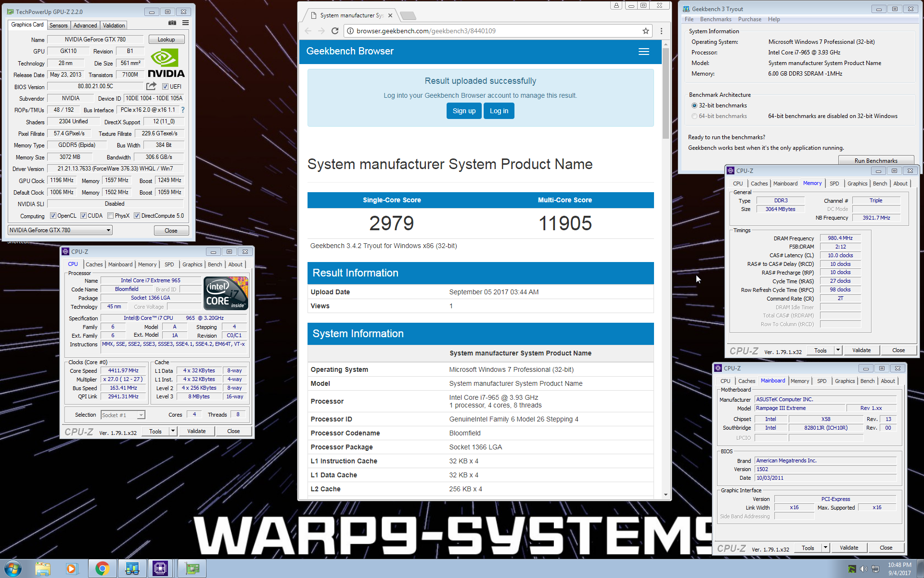Open the NVIDIA GeForce GTX 780 GPU dropdown

[60, 230]
